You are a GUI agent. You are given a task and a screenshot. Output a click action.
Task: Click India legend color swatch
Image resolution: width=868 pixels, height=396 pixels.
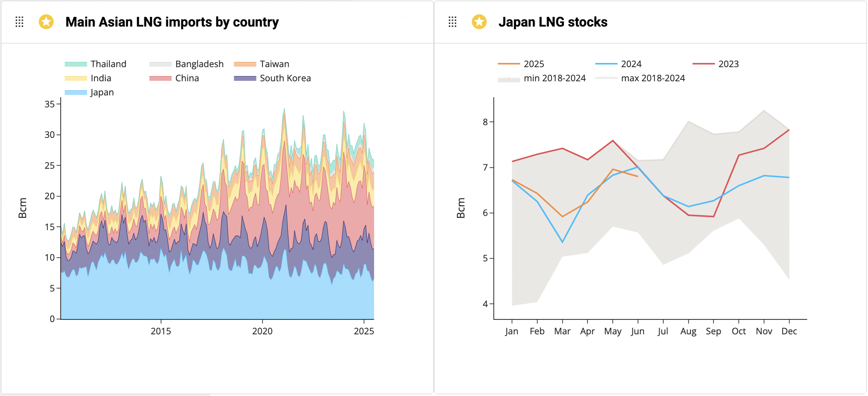click(76, 78)
